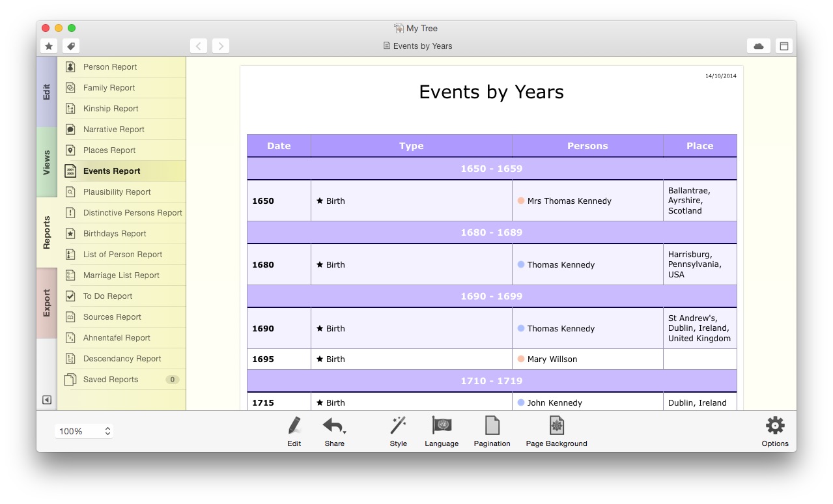The image size is (833, 504).
Task: Select Events Report in the list
Action: pyautogui.click(x=122, y=171)
